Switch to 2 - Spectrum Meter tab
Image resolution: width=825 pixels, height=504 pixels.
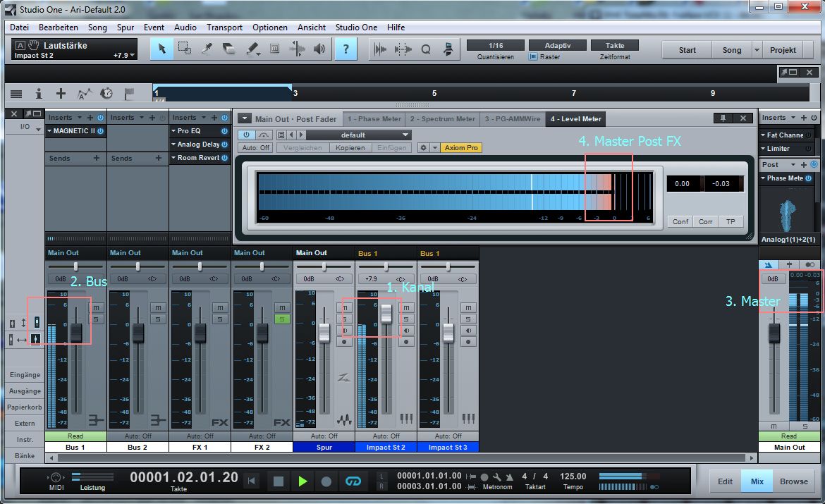pos(442,119)
